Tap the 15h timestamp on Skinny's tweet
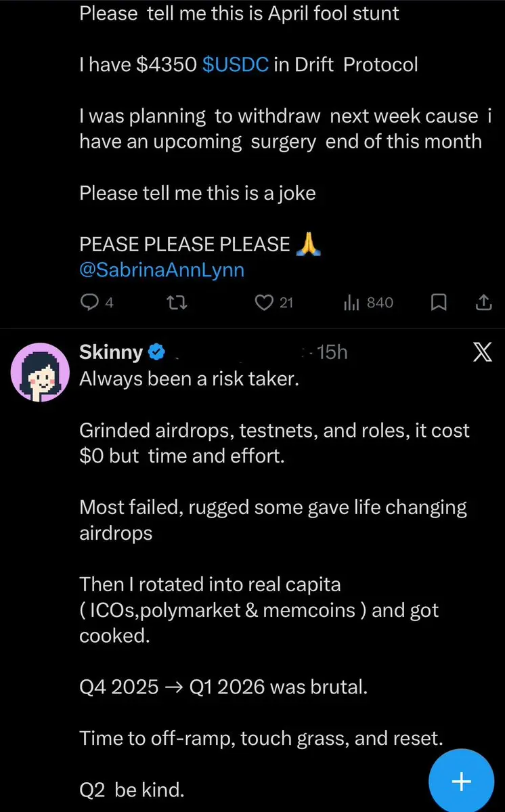Image resolution: width=505 pixels, height=812 pixels. click(x=332, y=352)
